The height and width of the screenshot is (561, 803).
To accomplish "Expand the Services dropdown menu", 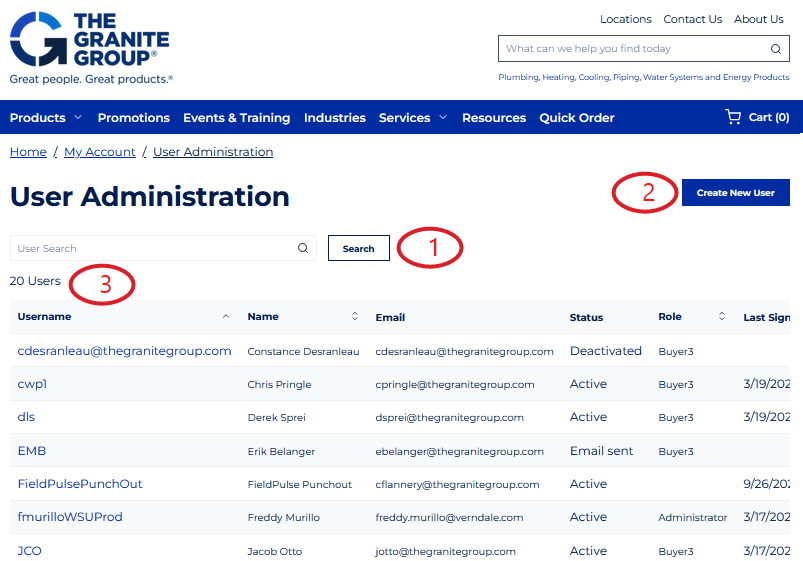I will (x=412, y=118).
